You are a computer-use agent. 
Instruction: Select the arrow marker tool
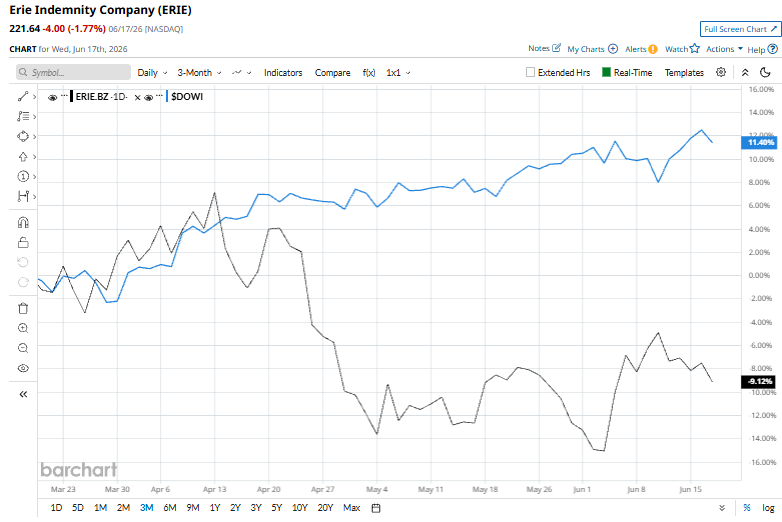pos(23,157)
